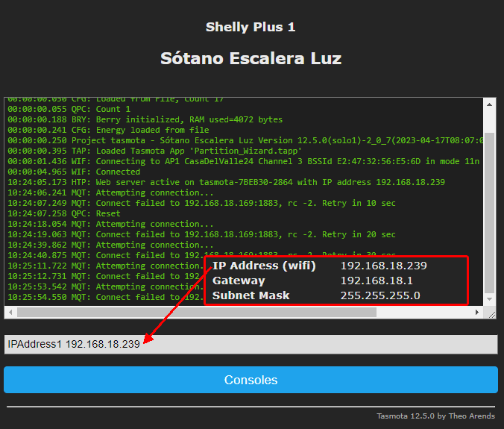Click the console log scroll-up arrow
The width and height of the screenshot is (504, 429).
coord(489,102)
